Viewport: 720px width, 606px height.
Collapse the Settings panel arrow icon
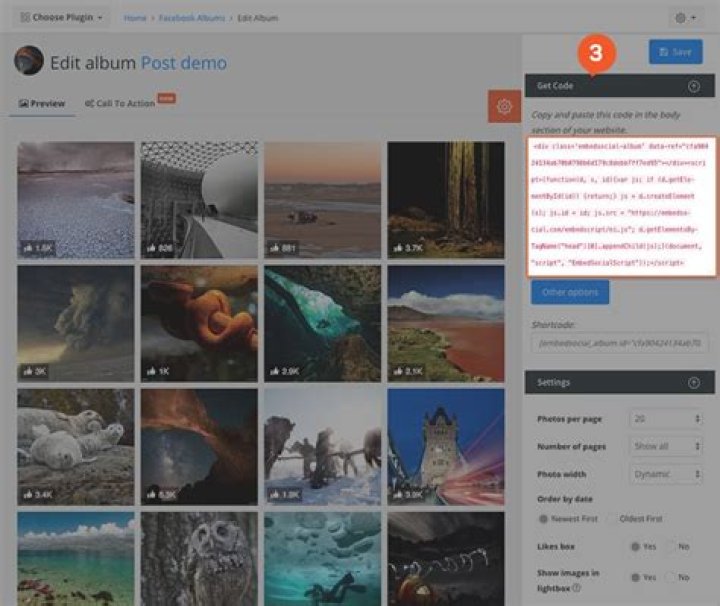(x=694, y=382)
